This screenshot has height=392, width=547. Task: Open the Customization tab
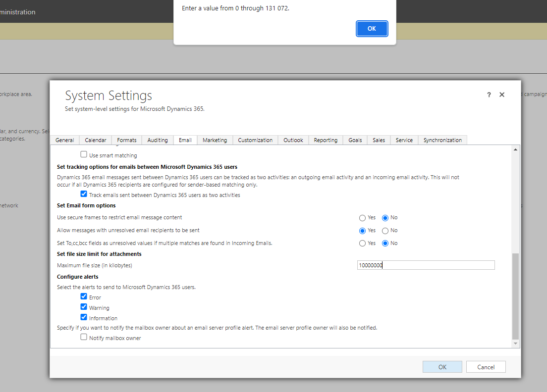(255, 140)
